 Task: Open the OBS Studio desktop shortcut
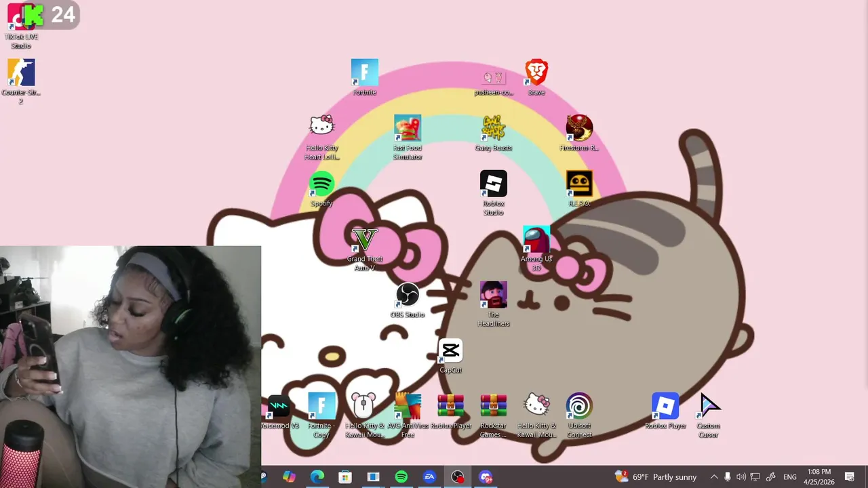click(x=408, y=300)
